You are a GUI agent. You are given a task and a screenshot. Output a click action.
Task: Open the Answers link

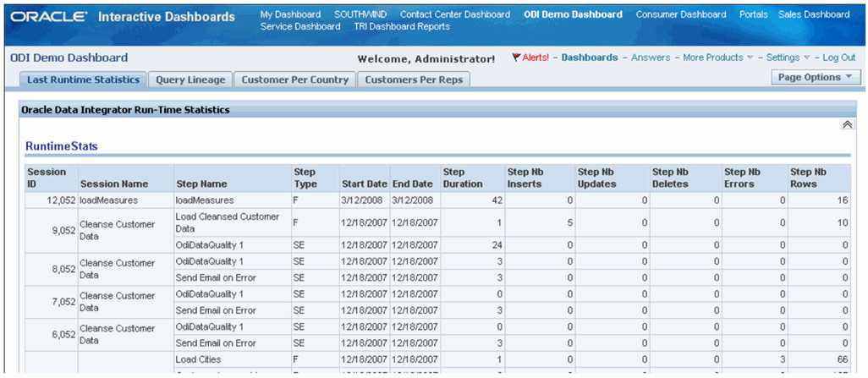(651, 58)
